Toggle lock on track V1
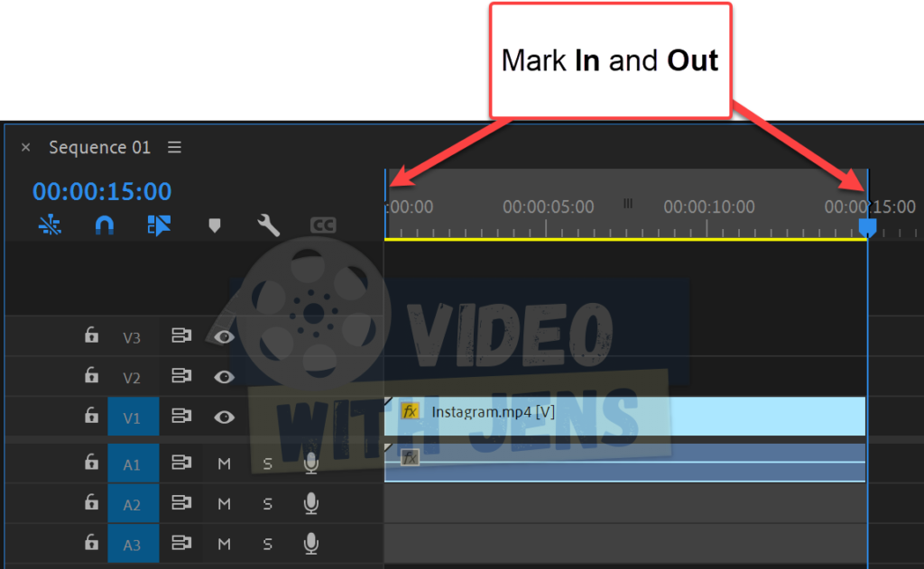The height and width of the screenshot is (569, 924). pyautogui.click(x=91, y=416)
